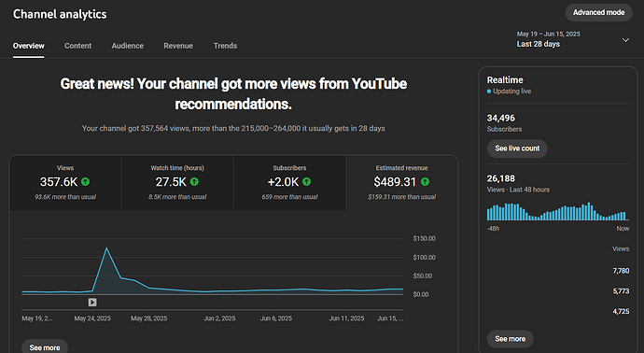Select the Watch time (hours) card
This screenshot has width=644, height=353.
177,183
